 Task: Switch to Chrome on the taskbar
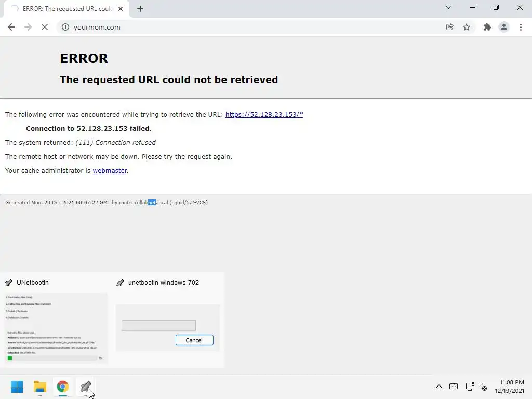pyautogui.click(x=63, y=387)
